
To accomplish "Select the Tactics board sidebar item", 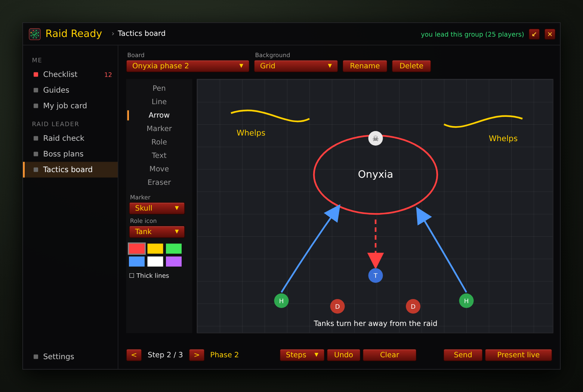I will coord(71,169).
